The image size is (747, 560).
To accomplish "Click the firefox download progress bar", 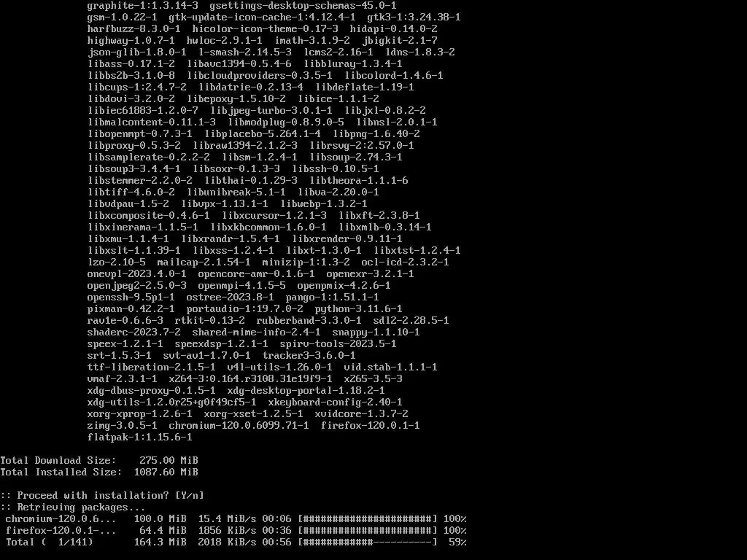I will [368, 531].
